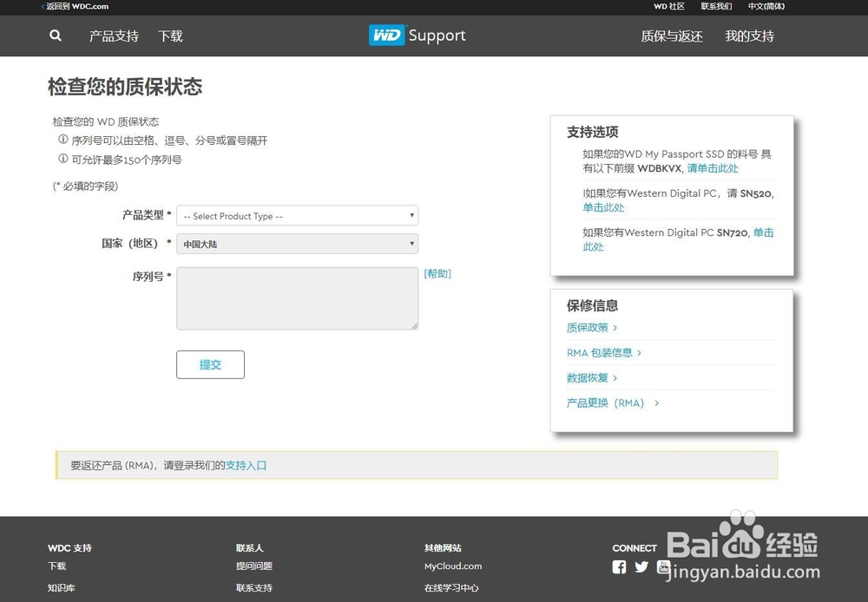Click the WD Support logo
Image resolution: width=868 pixels, height=602 pixels.
point(417,36)
